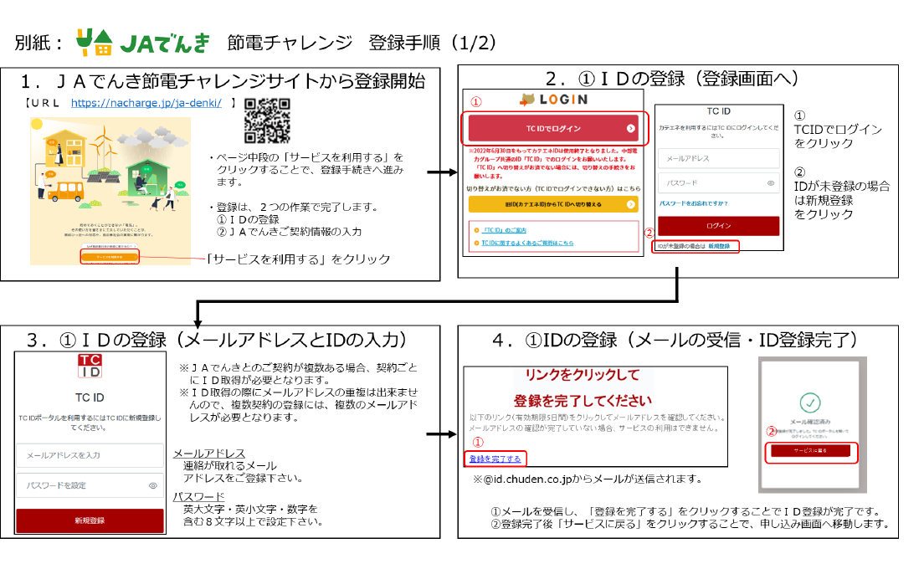Click the QR code image

267,120
